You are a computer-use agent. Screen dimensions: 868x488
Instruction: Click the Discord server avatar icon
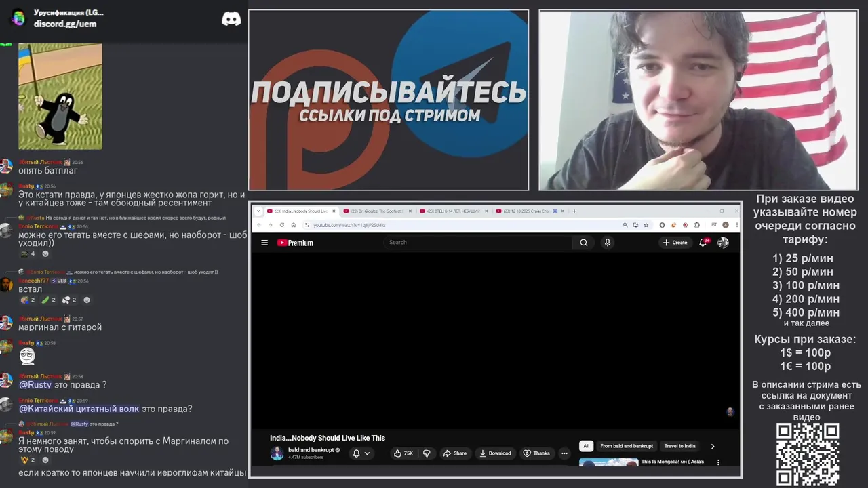coord(18,18)
